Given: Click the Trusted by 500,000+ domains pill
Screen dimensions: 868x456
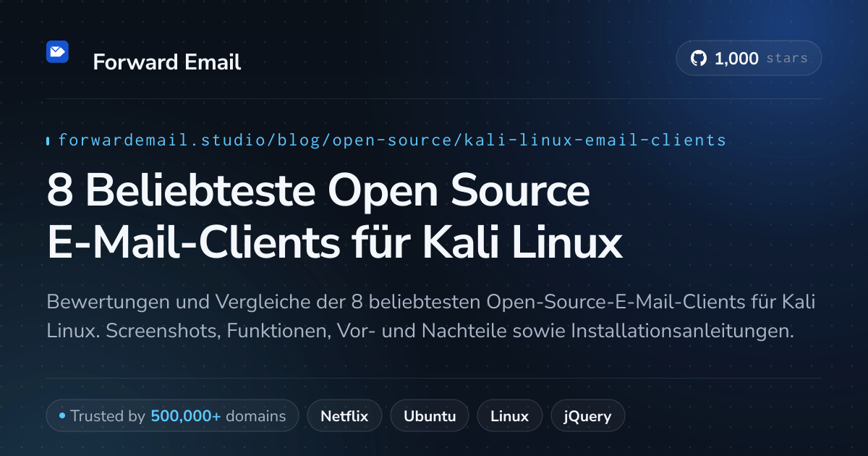Looking at the screenshot, I should pos(172,416).
